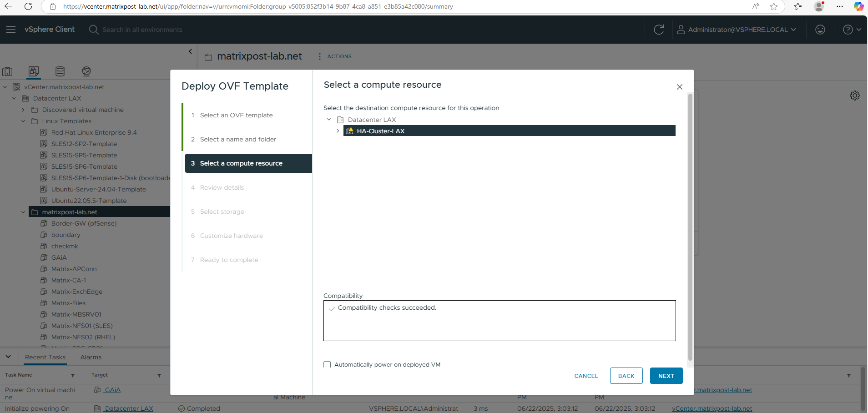
Task: Filter the Target column
Action: click(x=159, y=376)
